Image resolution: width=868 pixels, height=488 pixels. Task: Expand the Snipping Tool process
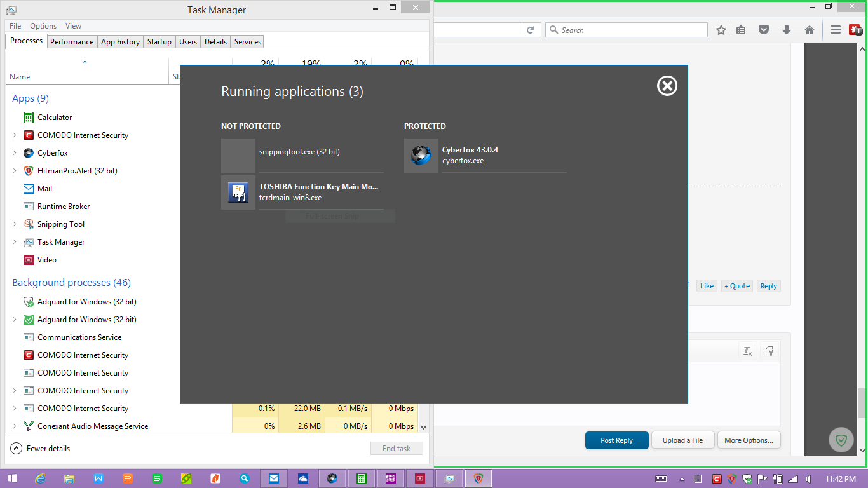15,224
